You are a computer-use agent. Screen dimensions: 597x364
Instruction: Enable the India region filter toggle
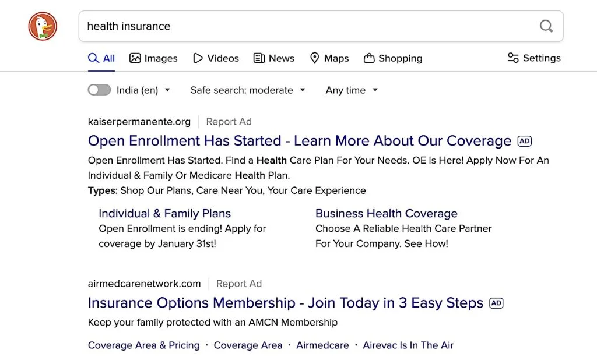click(x=99, y=90)
